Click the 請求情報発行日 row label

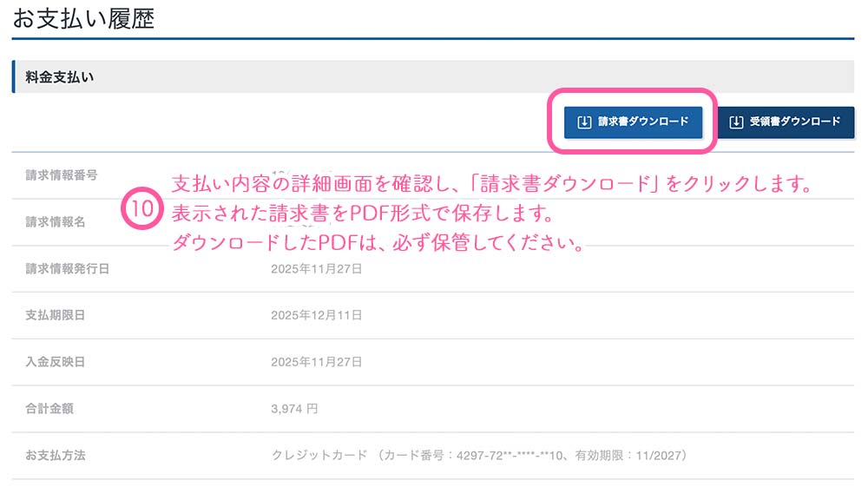pos(68,268)
